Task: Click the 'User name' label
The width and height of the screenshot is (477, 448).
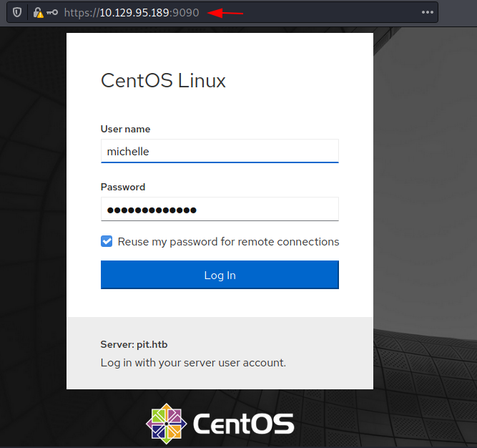Action: [125, 129]
